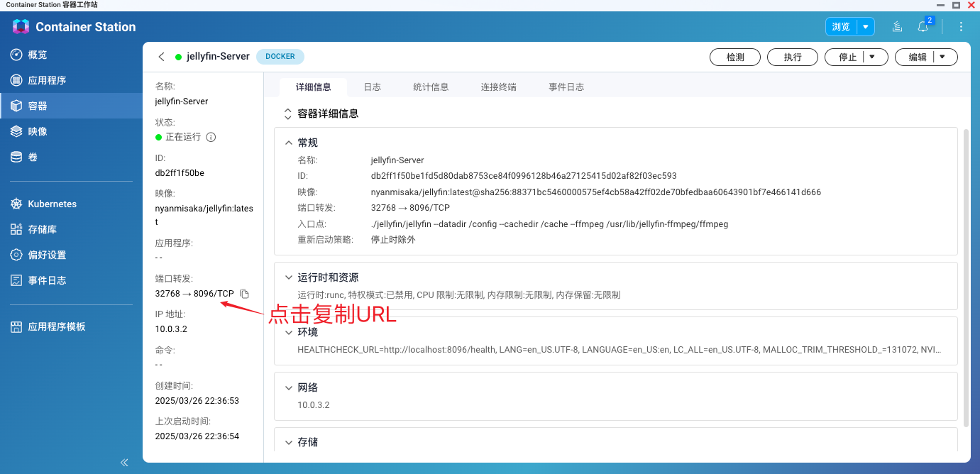Switch to the 事件日志 tab

566,87
